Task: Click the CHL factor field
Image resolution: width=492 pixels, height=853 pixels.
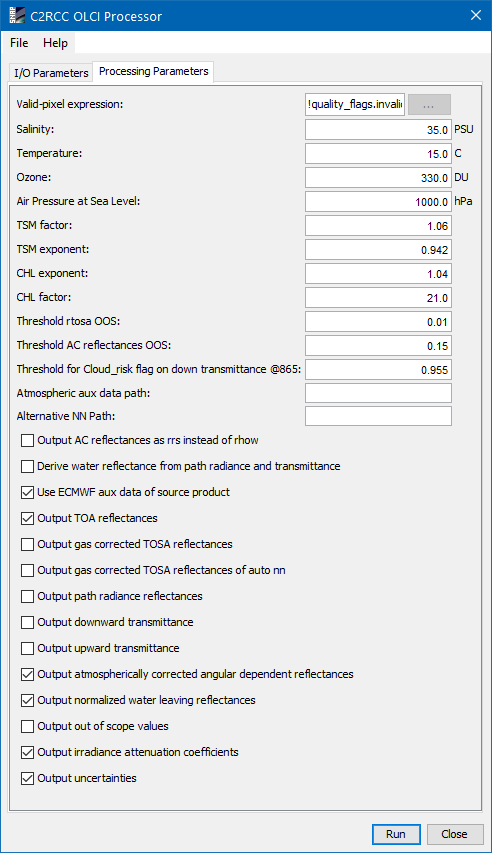Action: click(378, 298)
